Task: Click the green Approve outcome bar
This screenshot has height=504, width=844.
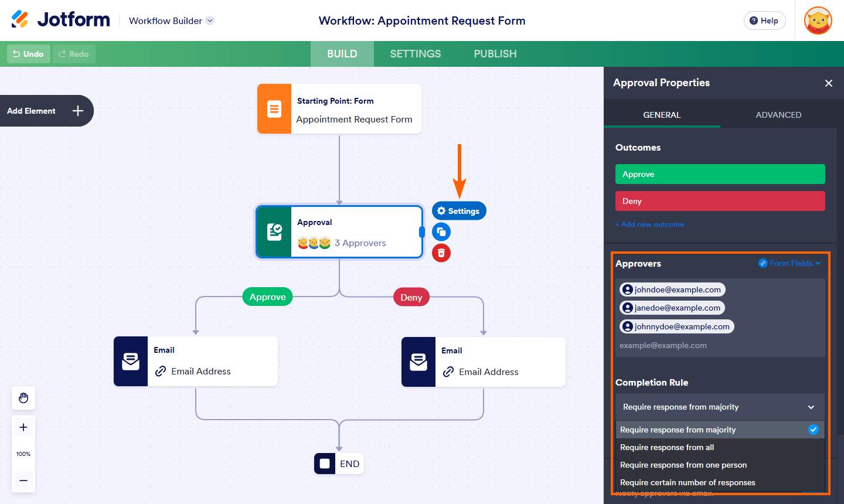Action: point(720,174)
